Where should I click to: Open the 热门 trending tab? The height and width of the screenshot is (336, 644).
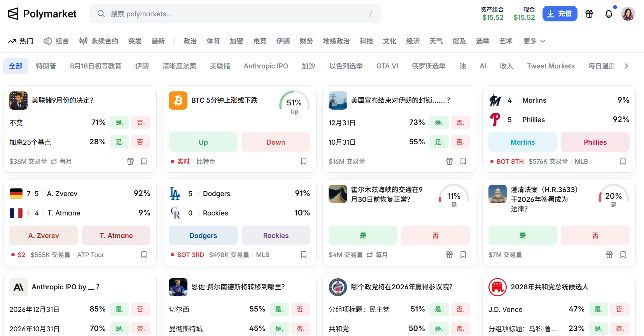tap(21, 41)
